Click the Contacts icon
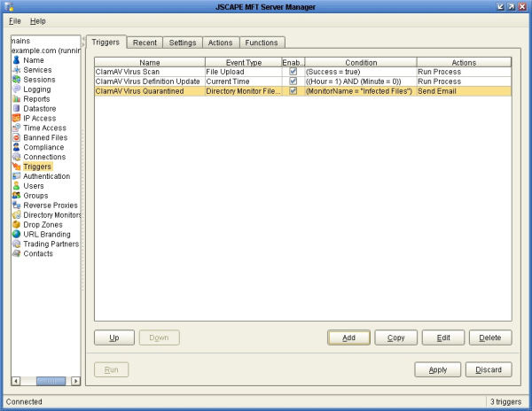The width and height of the screenshot is (532, 411). coord(16,253)
